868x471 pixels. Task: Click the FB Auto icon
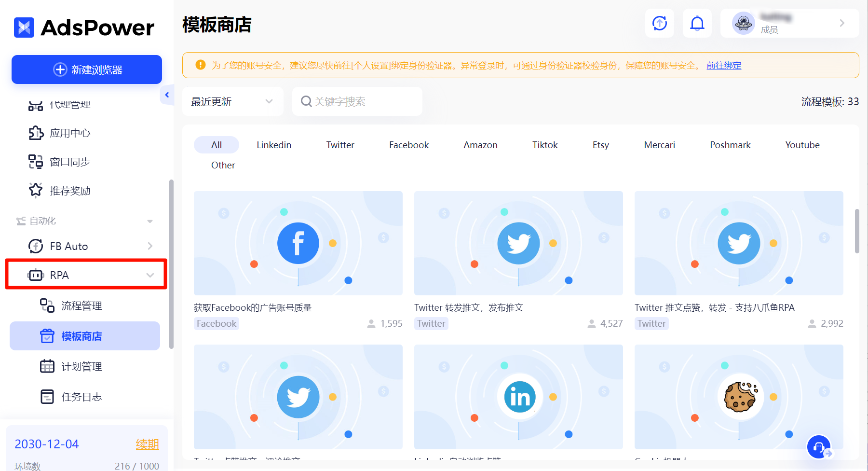point(36,246)
